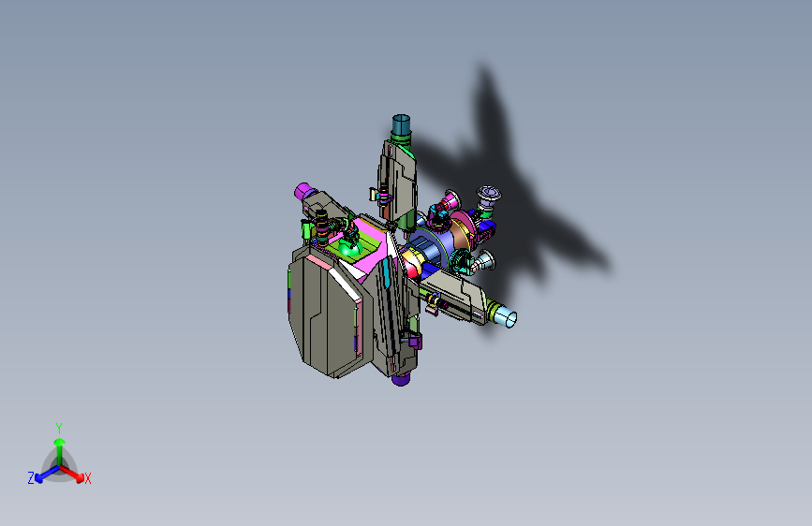
Task: Select the glowing green sphere in the pink tray
Action: click(348, 249)
